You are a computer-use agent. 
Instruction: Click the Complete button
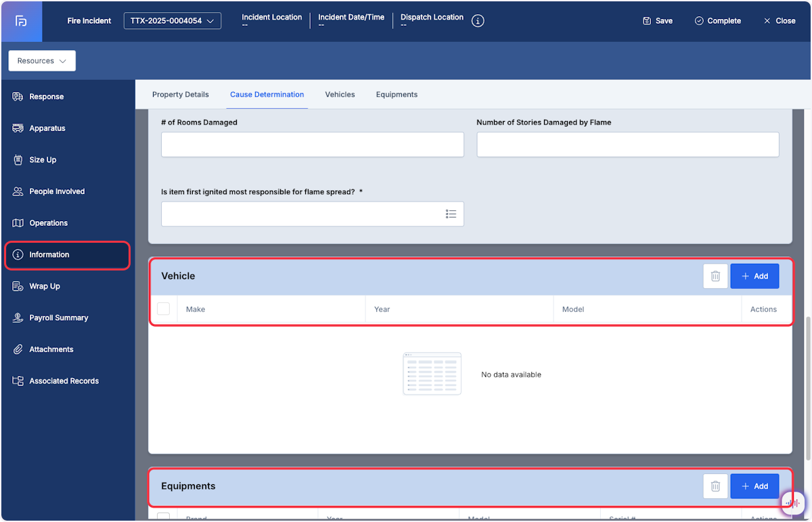718,21
